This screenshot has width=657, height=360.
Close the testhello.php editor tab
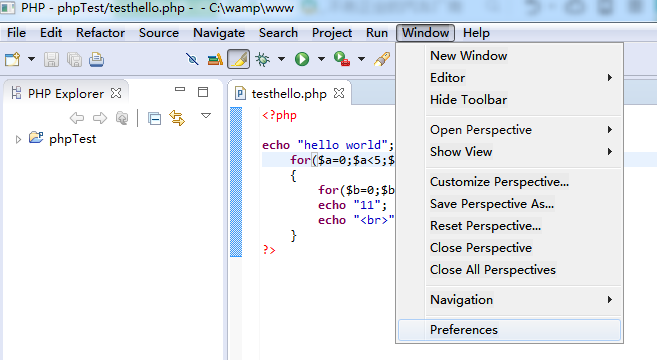339,93
